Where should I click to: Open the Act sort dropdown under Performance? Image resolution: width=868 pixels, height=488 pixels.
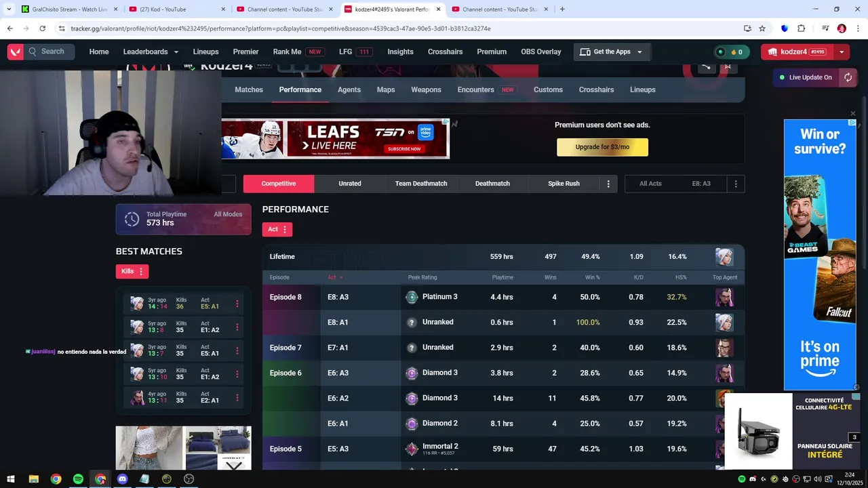[x=277, y=229]
